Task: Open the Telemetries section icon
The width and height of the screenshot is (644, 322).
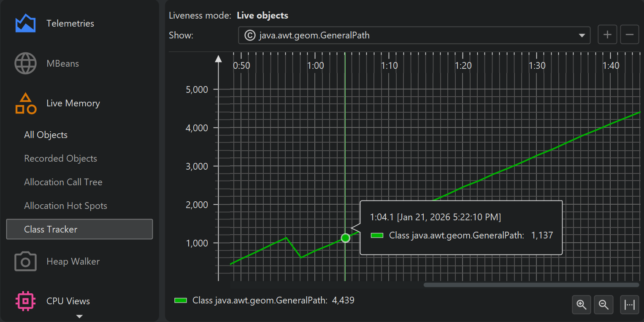Action: coord(25,24)
